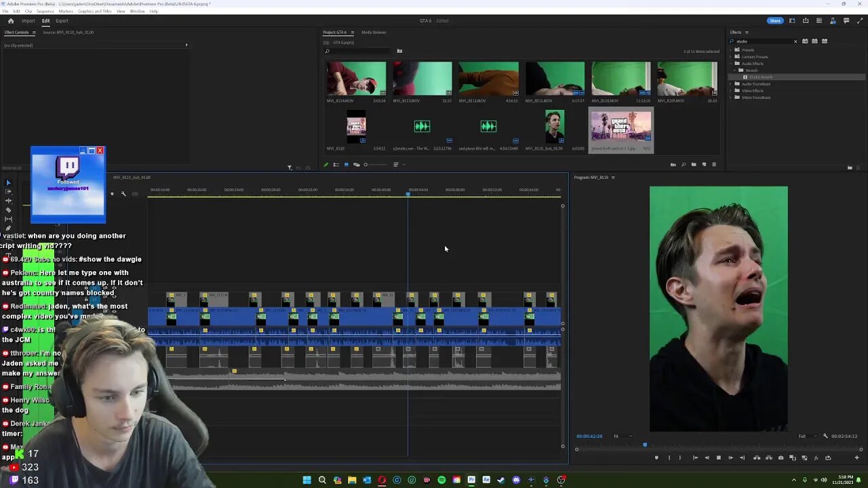
Task: Expand the Video Transitions folder
Action: tap(732, 98)
